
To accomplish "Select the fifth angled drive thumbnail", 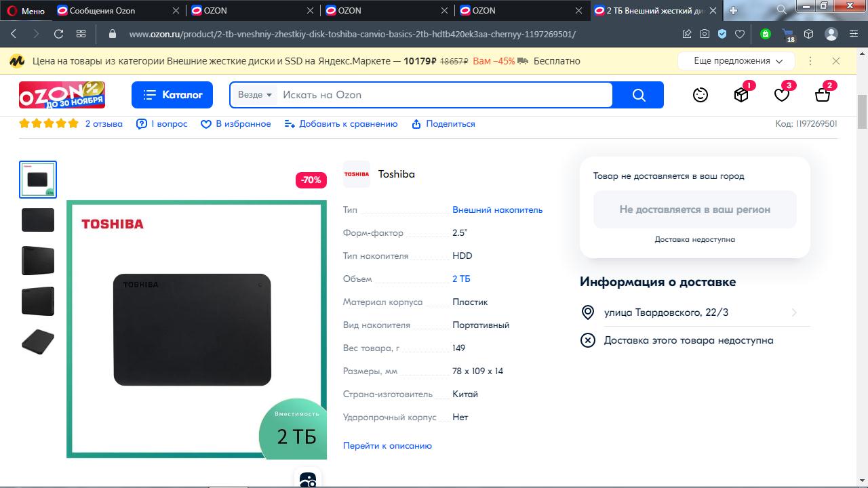I will tap(38, 342).
